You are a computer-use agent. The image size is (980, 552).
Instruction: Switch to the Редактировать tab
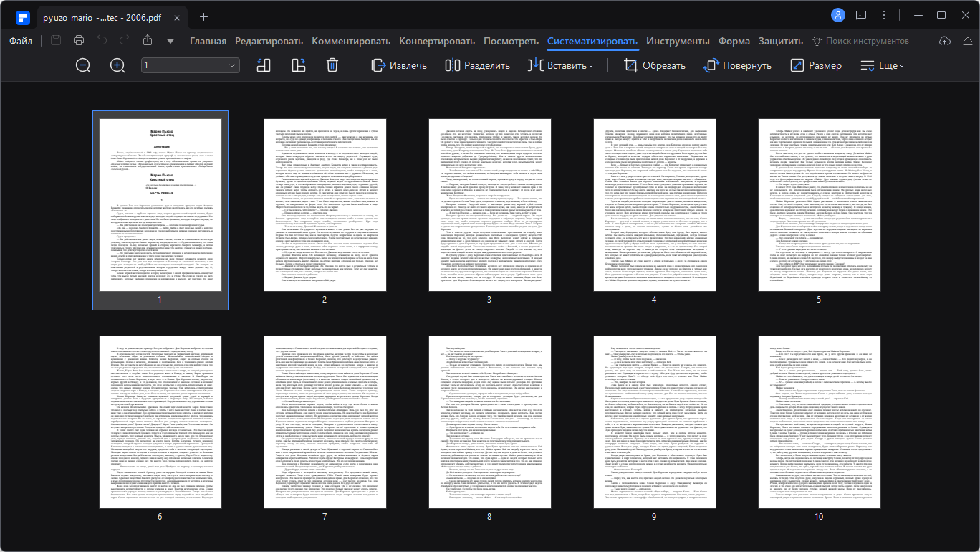tap(269, 41)
